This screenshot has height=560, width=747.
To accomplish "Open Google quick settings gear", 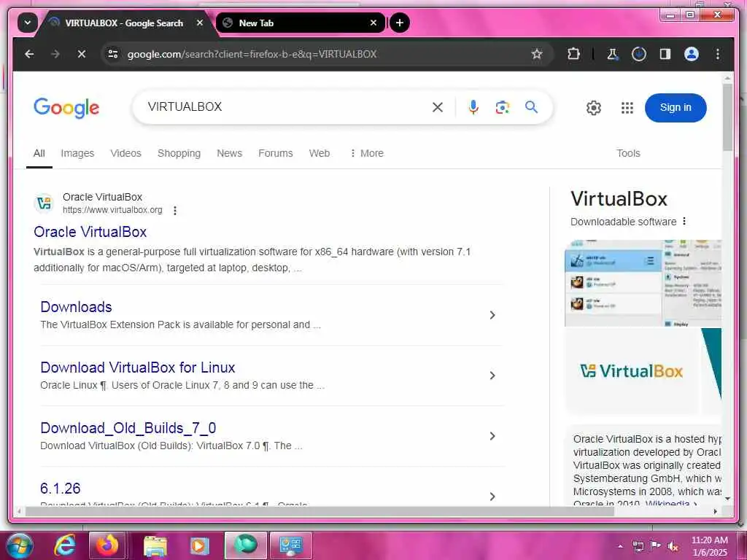I will point(594,108).
